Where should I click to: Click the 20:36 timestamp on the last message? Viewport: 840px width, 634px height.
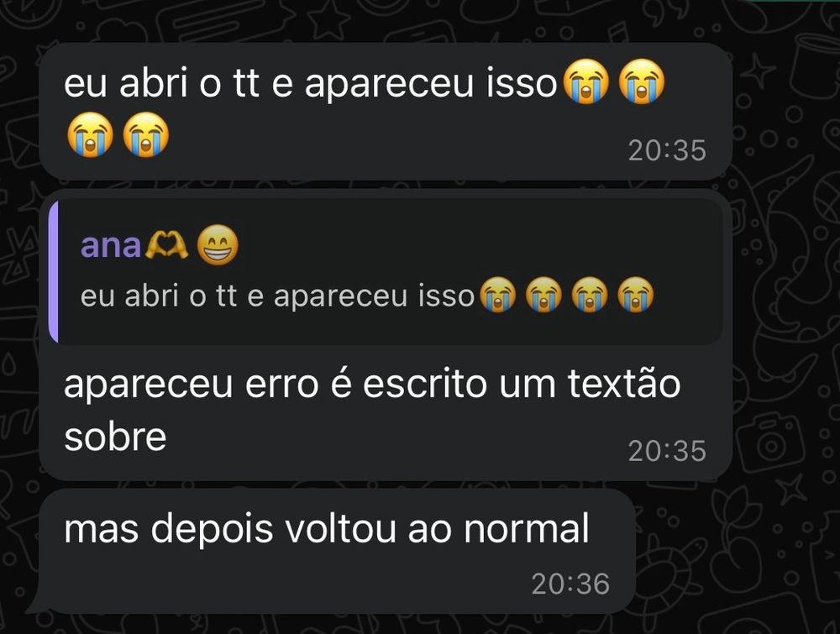click(570, 584)
